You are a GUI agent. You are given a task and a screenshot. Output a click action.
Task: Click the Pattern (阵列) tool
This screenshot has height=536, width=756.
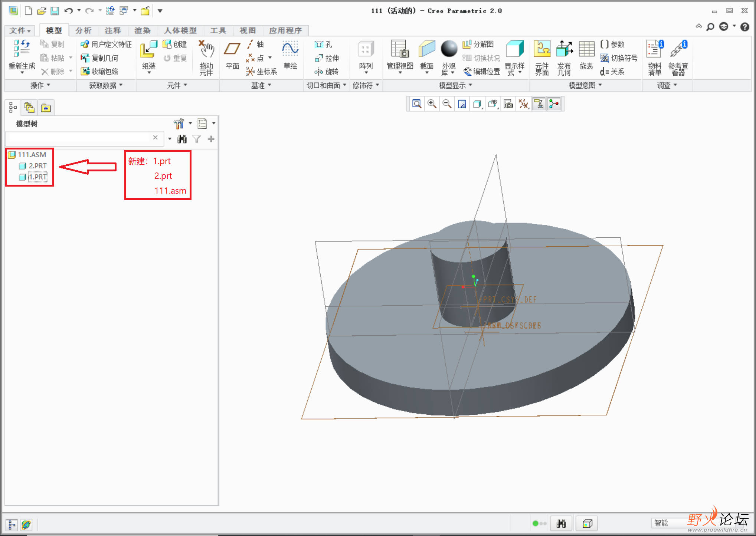(x=366, y=49)
